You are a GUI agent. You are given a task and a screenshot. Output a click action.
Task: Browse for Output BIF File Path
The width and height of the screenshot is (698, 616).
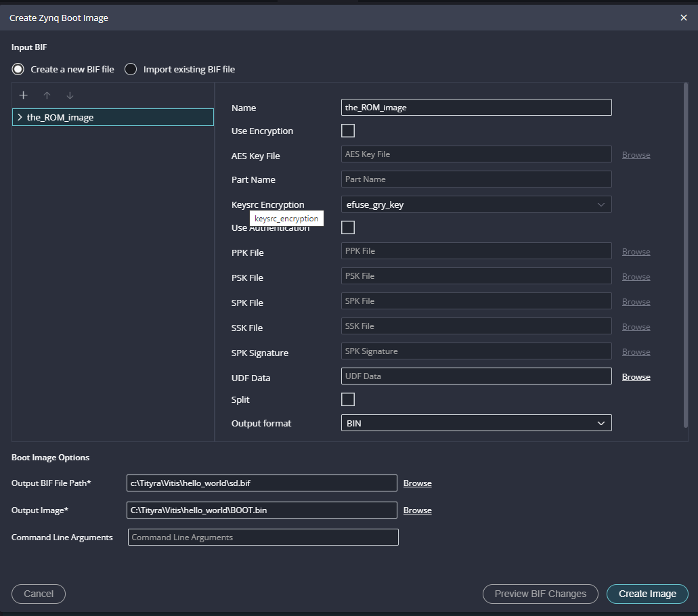tap(417, 483)
